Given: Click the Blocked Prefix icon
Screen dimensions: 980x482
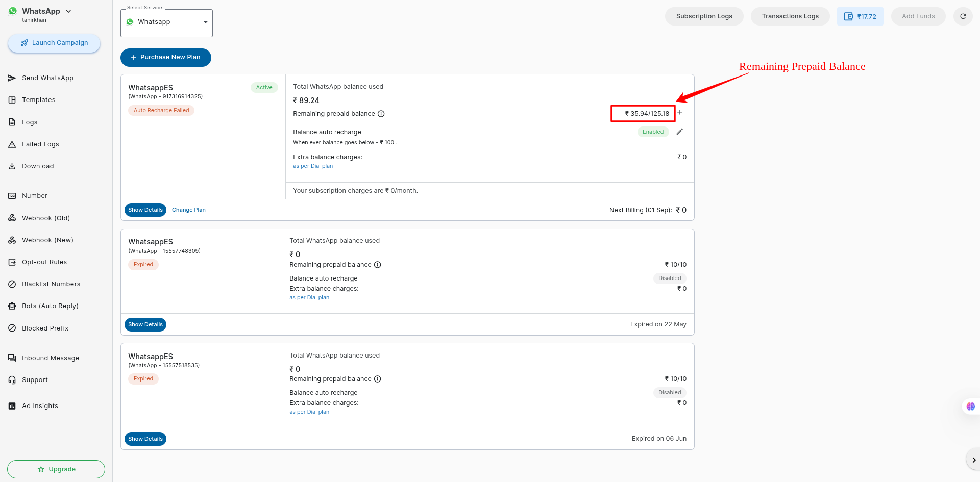Looking at the screenshot, I should tap(12, 328).
